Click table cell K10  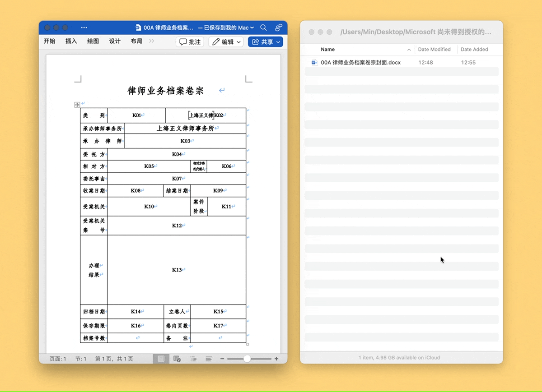click(x=149, y=207)
